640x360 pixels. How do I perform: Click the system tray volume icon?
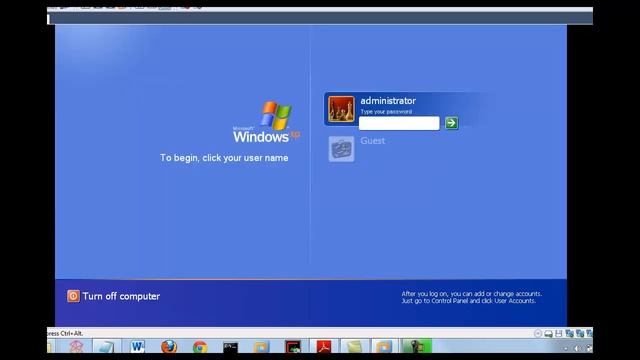pyautogui.click(x=578, y=348)
